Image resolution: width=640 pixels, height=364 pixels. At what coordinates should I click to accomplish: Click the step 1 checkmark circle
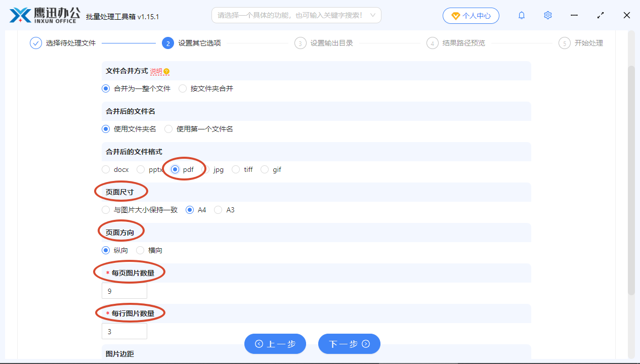coord(35,43)
